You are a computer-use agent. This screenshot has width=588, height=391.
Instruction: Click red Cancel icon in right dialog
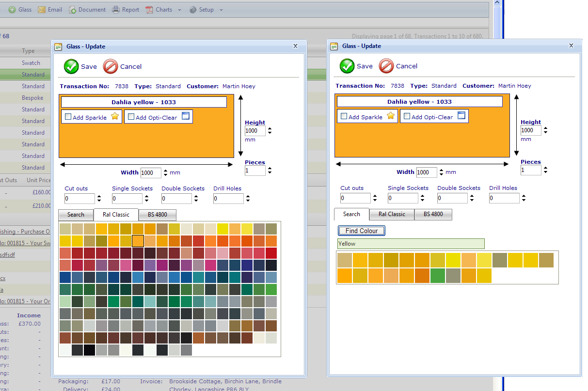pyautogui.click(x=386, y=66)
